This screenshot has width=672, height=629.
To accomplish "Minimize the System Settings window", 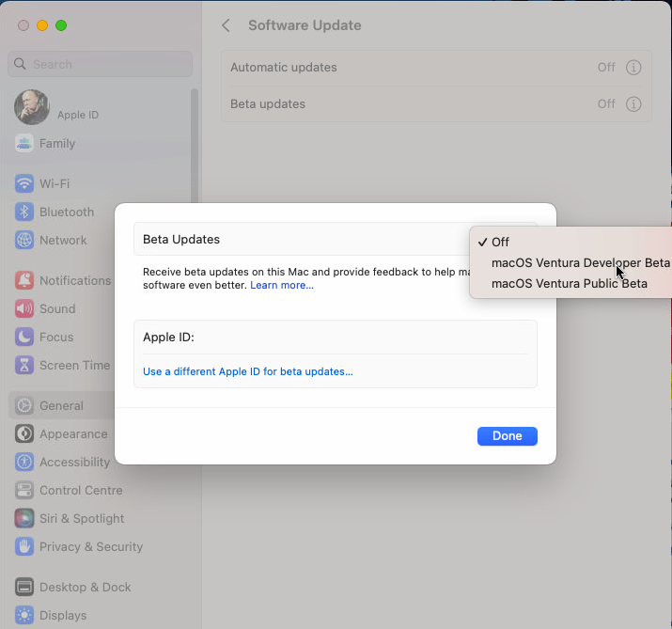I will [42, 25].
